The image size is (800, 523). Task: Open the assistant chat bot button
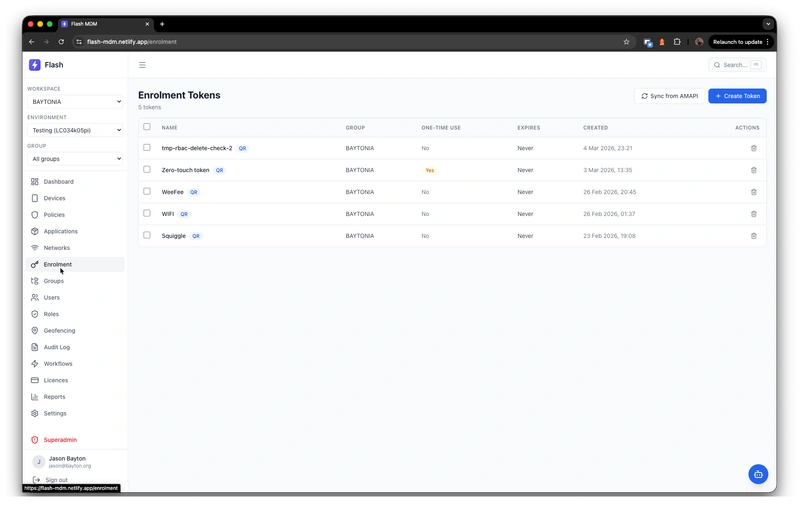(x=758, y=474)
